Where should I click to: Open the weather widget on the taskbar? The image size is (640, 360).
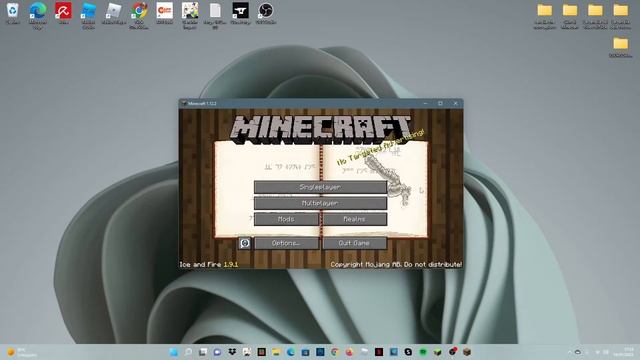21,352
